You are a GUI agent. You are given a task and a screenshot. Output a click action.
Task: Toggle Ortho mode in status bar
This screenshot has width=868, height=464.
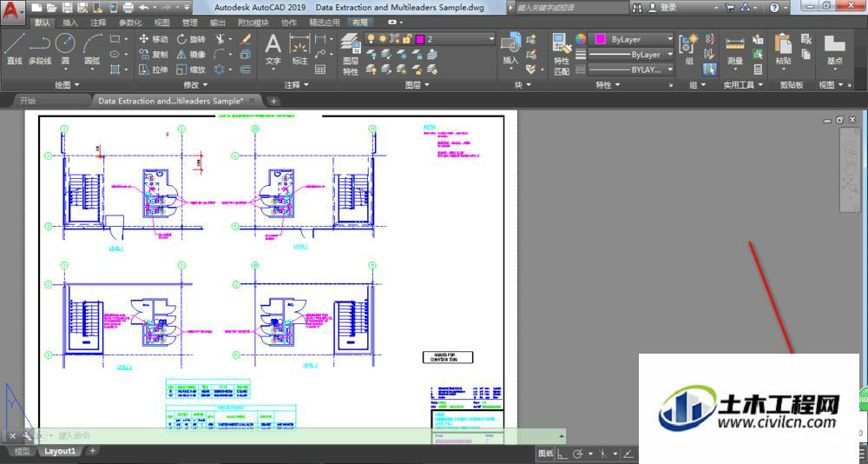point(562,454)
